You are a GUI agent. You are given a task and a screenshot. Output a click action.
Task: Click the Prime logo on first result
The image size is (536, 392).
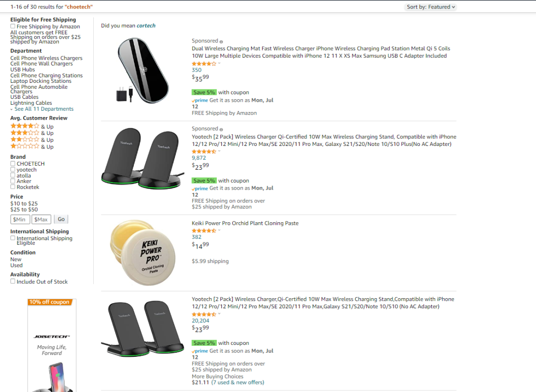pos(200,100)
